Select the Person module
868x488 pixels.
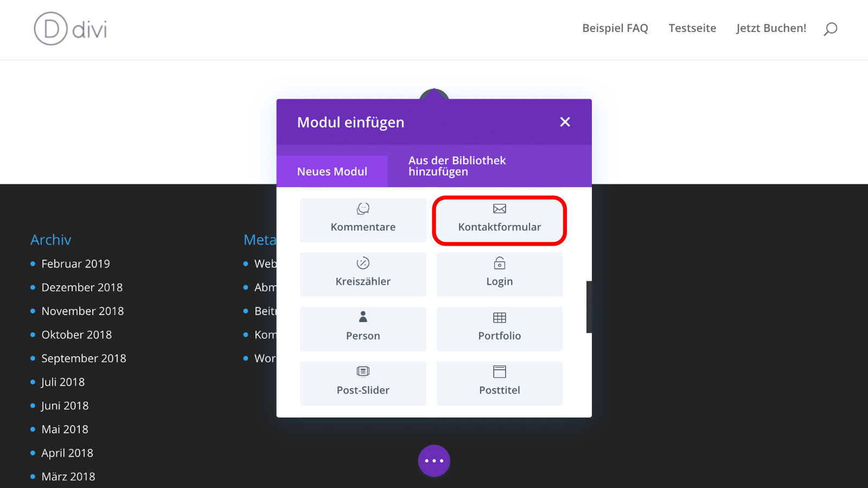point(363,329)
